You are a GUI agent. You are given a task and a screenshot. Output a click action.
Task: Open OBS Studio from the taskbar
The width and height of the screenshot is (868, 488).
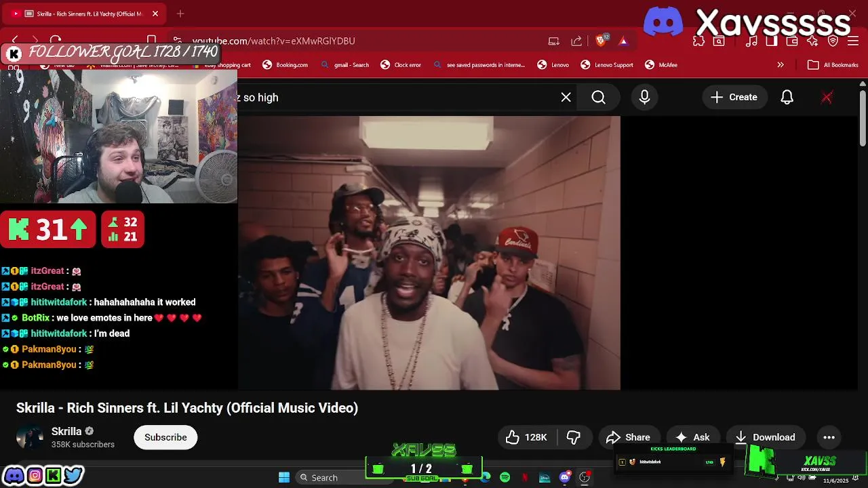585,478
